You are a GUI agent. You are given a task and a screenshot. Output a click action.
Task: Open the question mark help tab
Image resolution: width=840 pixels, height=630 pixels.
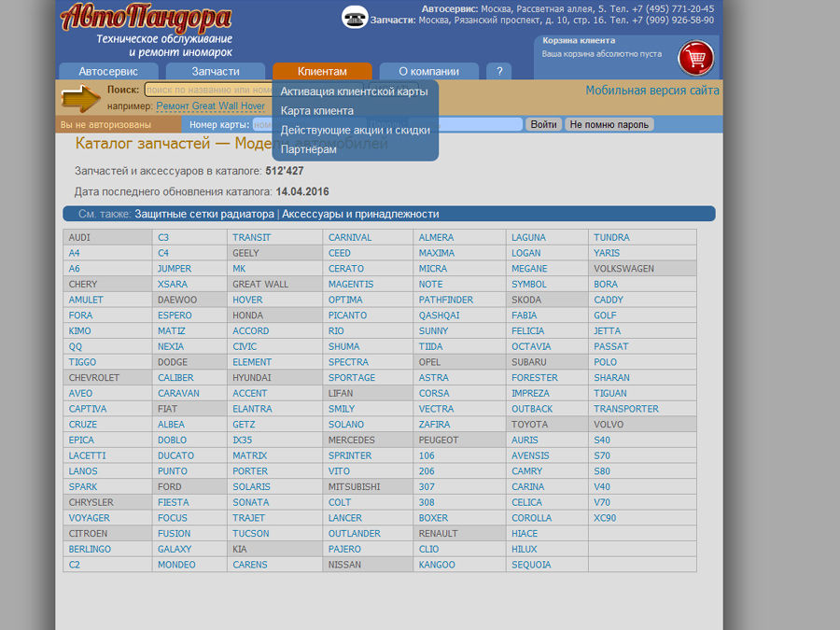coord(499,71)
